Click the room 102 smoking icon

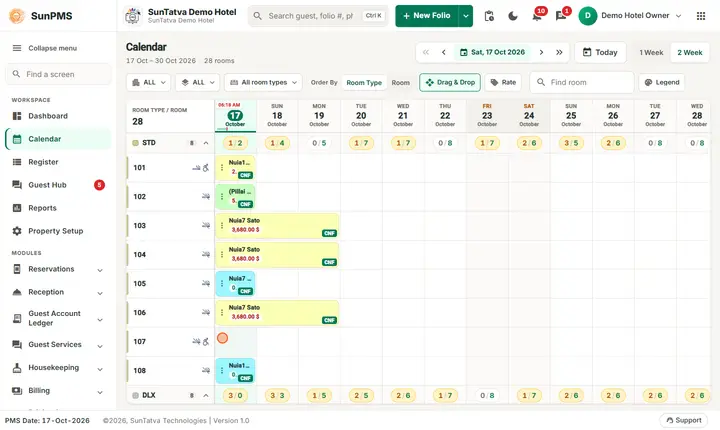[206, 197]
